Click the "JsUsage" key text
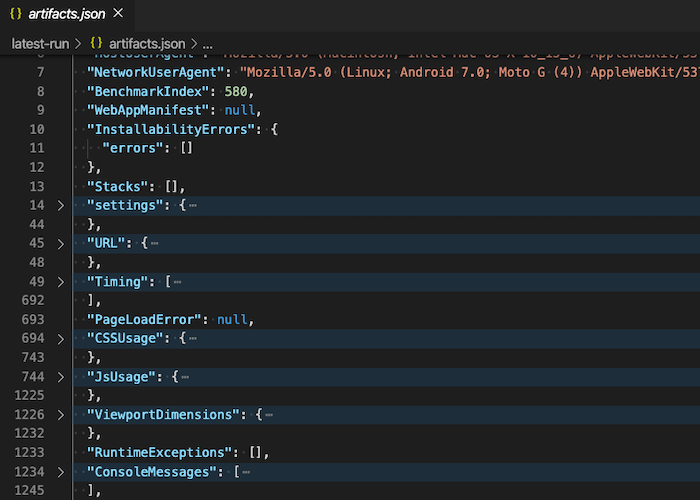700x500 pixels. point(121,377)
